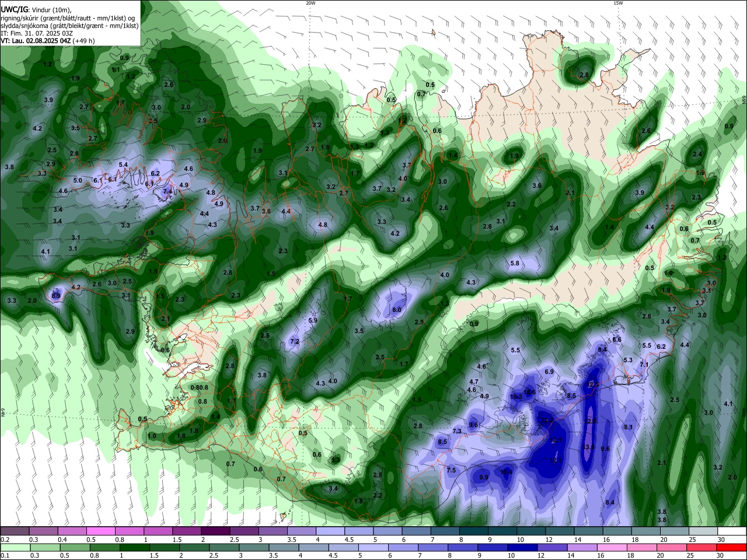The height and width of the screenshot is (560, 747).
Task: Click the 5.3 precipitation value
Action: point(628,360)
